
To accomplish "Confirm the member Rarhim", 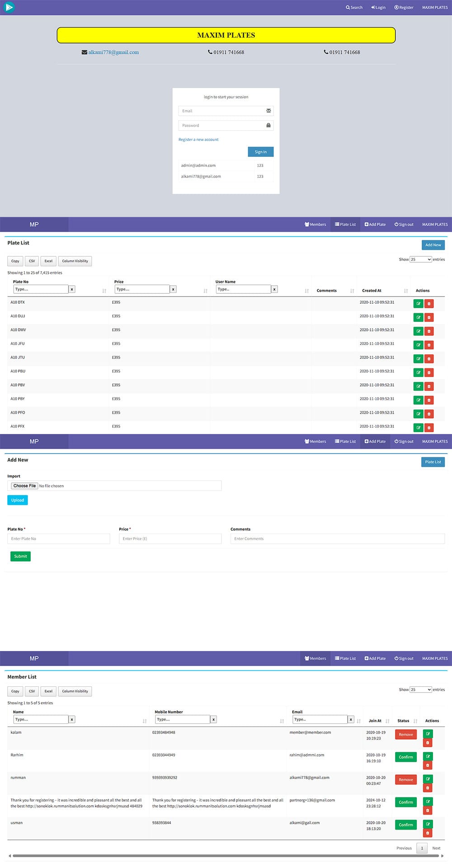I will (405, 757).
